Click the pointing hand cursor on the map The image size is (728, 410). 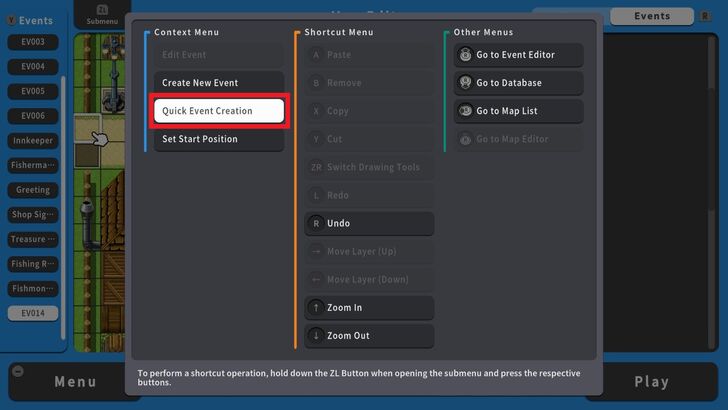pos(98,138)
